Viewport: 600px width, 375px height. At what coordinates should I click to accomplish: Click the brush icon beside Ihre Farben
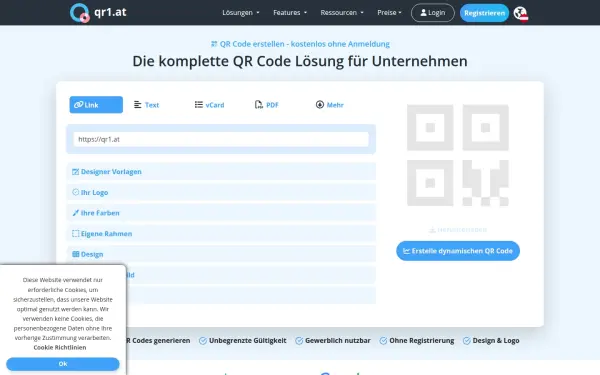75,213
